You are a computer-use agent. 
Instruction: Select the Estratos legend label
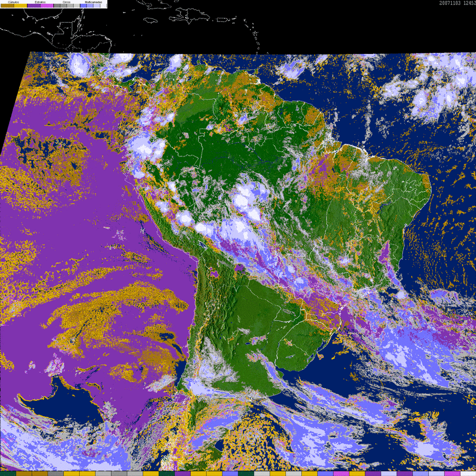click(x=40, y=2)
